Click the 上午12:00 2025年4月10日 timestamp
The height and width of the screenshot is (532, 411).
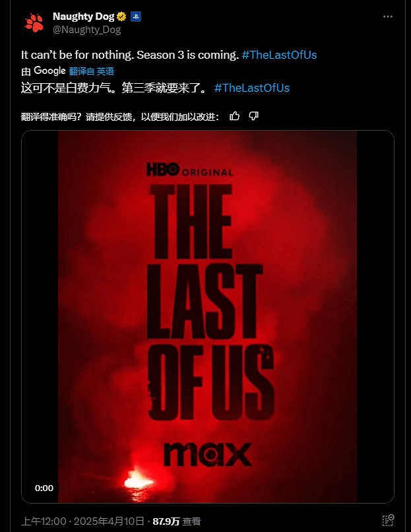(x=82, y=521)
